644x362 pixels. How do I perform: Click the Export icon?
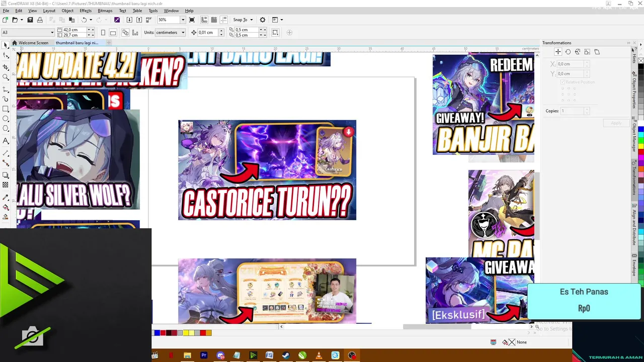(139, 20)
